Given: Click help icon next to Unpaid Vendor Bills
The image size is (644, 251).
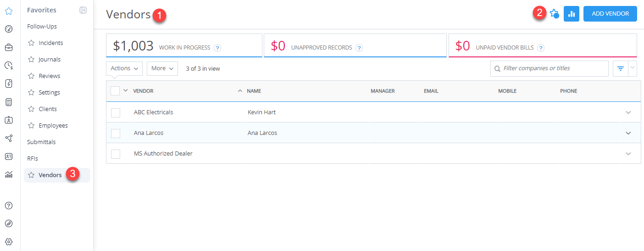Looking at the screenshot, I should (541, 48).
